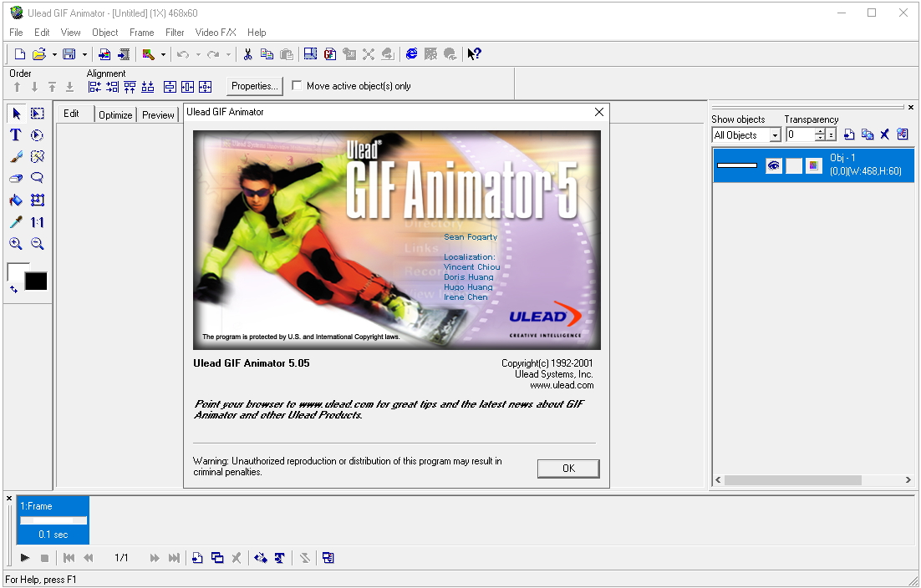
Task: Click the Copy icon in toolbar
Action: click(x=267, y=54)
